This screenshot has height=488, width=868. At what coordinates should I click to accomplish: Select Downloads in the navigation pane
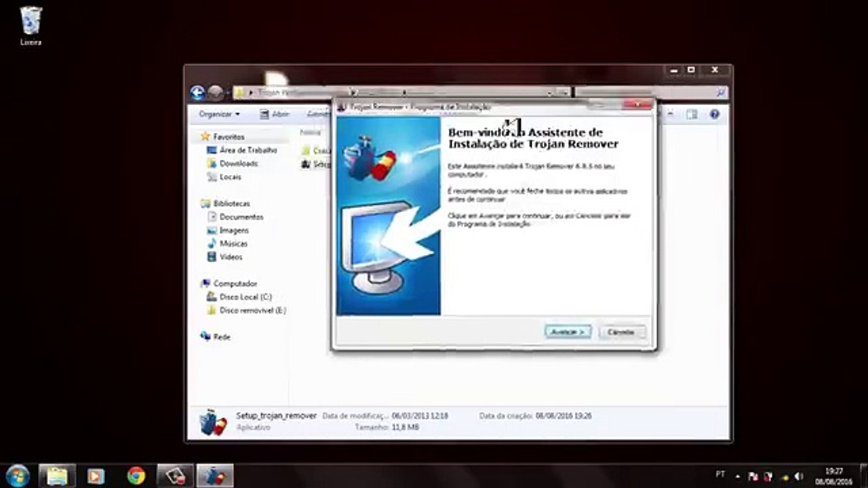pyautogui.click(x=238, y=163)
